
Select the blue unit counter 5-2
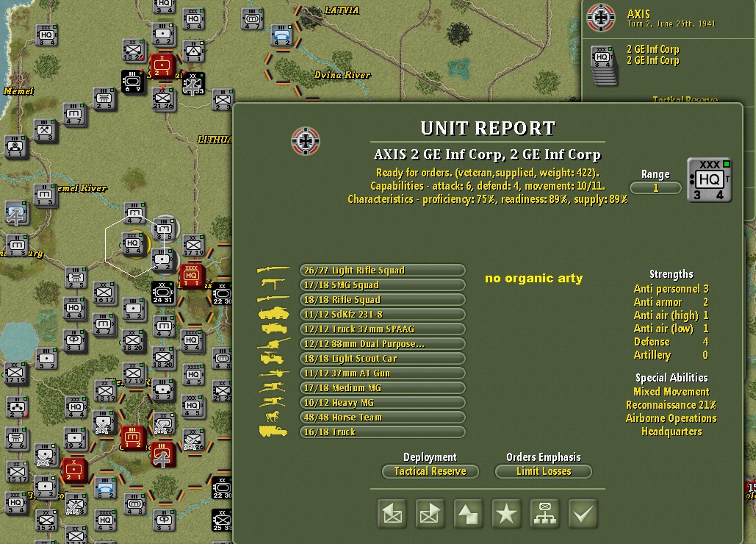105,487
